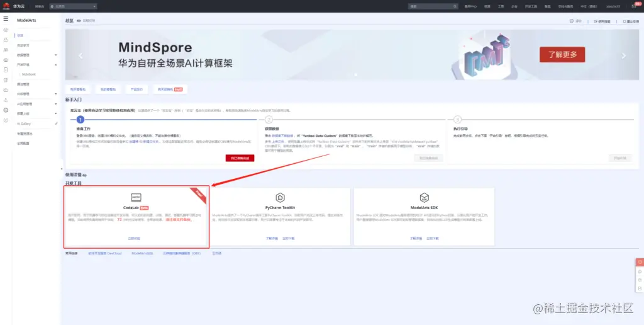Click the red 我已准备完成 button
Image resolution: width=644 pixels, height=325 pixels.
point(240,158)
